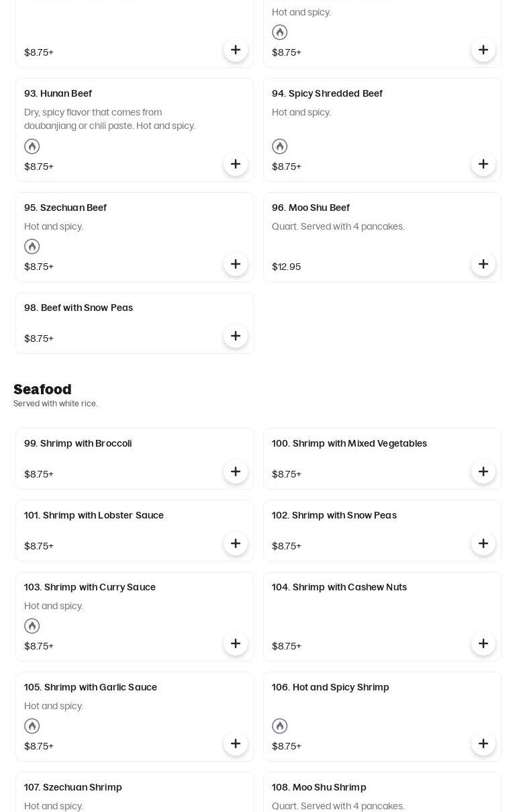
Task: Add 105. Shrimp with Garlic Sauce
Action: pyautogui.click(x=236, y=743)
